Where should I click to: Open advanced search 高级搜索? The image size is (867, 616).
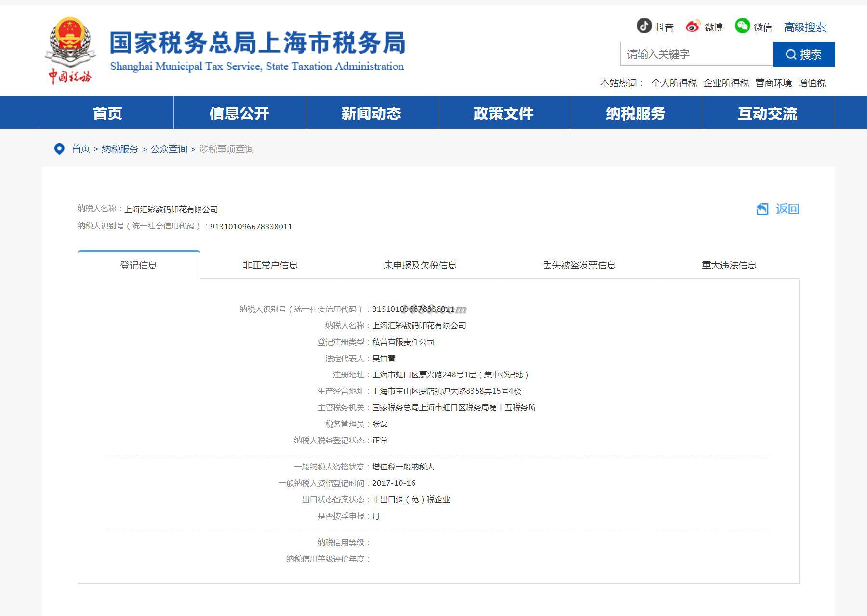[805, 27]
